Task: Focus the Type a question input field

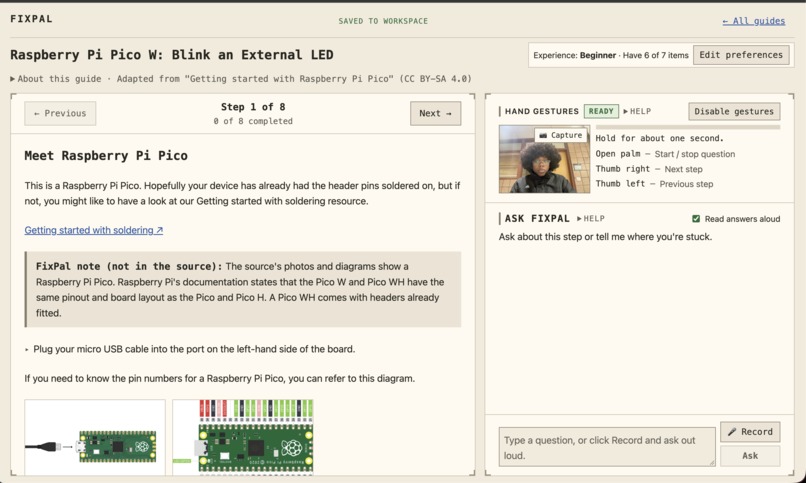Action: (607, 447)
